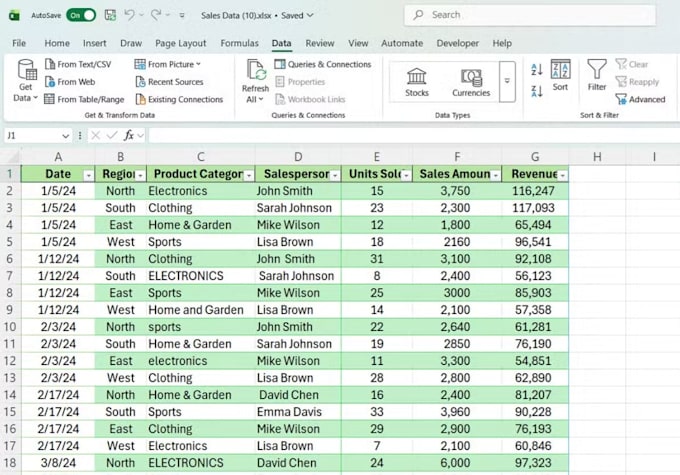Click Workbook Links
680x475 pixels.
(310, 99)
